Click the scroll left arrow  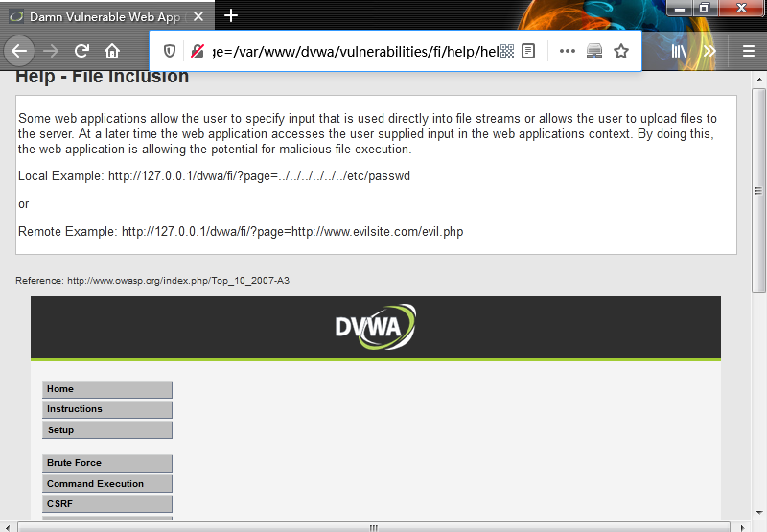8,527
